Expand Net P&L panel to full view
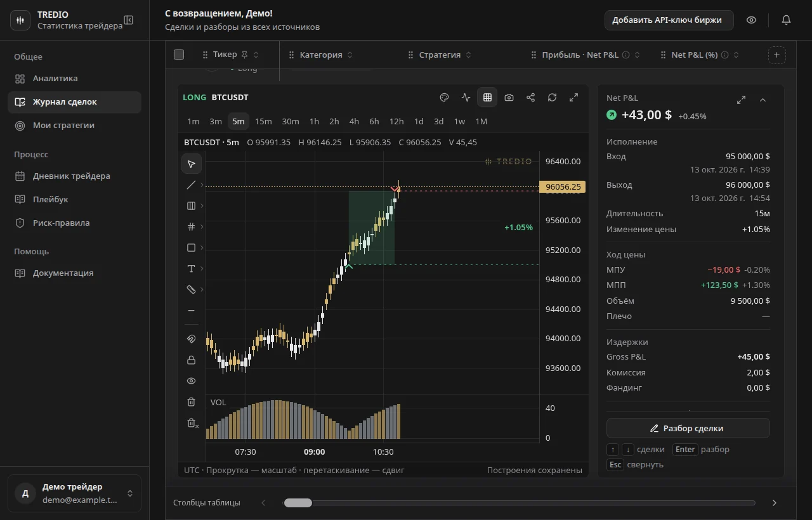 741,100
